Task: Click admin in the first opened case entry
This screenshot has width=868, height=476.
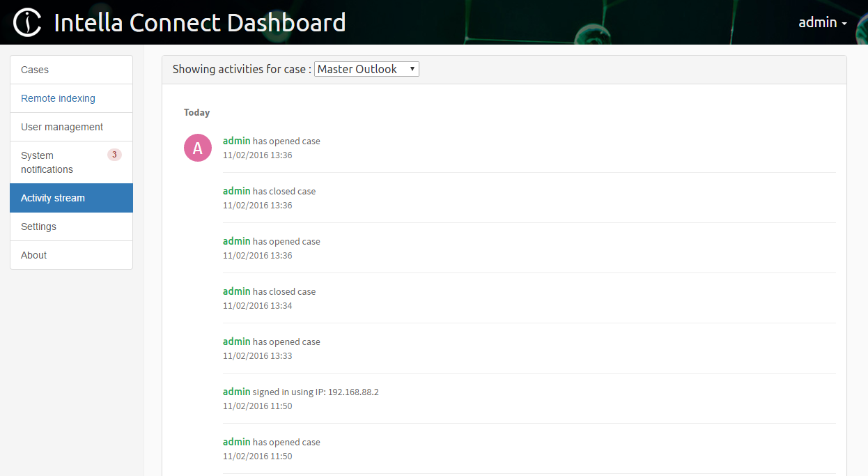Action: pos(236,140)
